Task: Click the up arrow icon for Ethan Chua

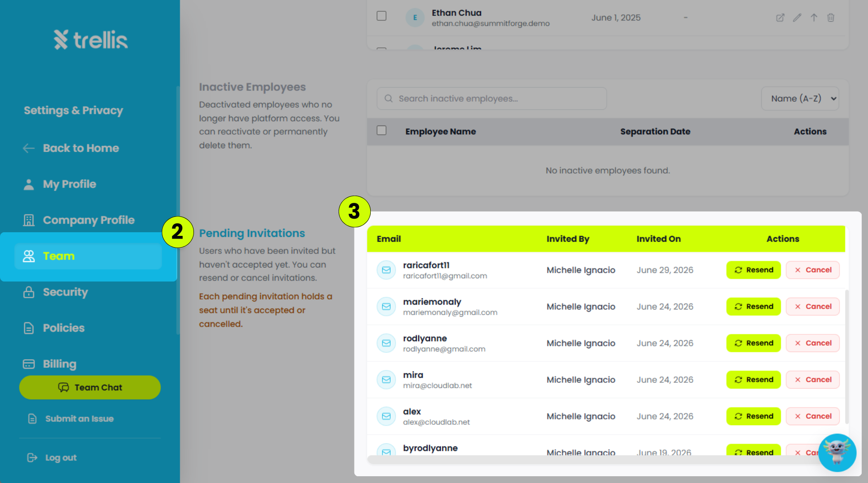Action: coord(814,18)
